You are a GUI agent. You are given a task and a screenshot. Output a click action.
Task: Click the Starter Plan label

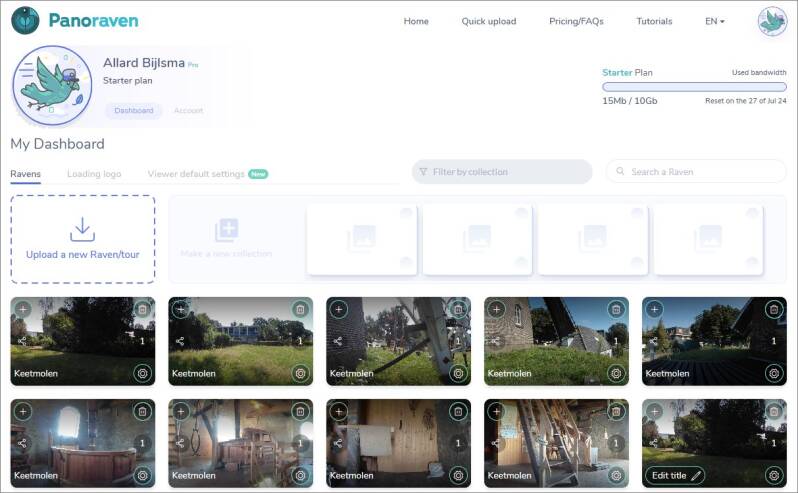[627, 73]
